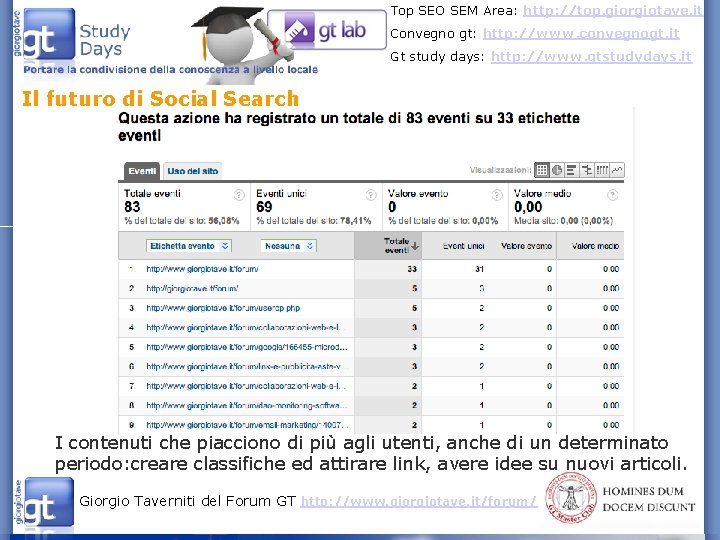
Task: Click the Il futuro di Social Search heading
Action: pos(160,99)
